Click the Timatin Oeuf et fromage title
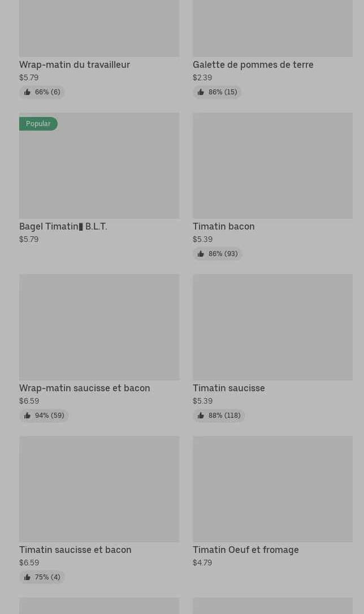Image resolution: width=364 pixels, height=614 pixels. coord(246,550)
